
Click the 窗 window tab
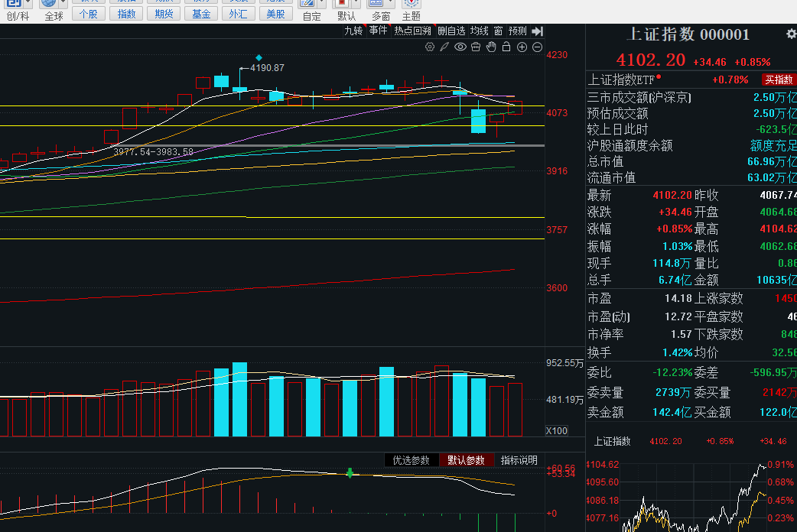coord(498,31)
